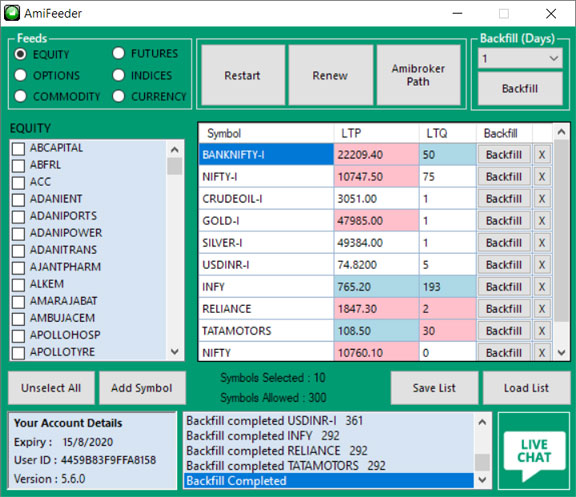Tick the ABFRL checkbox
This screenshot has height=497, width=576.
18,166
